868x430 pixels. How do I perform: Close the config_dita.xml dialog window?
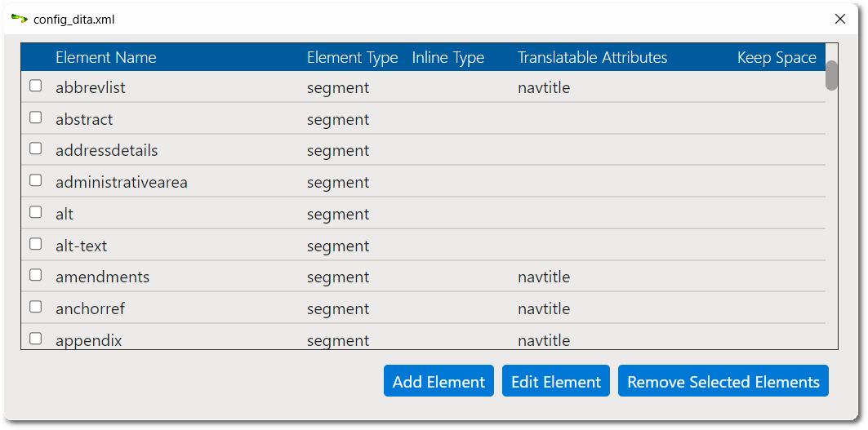point(839,19)
